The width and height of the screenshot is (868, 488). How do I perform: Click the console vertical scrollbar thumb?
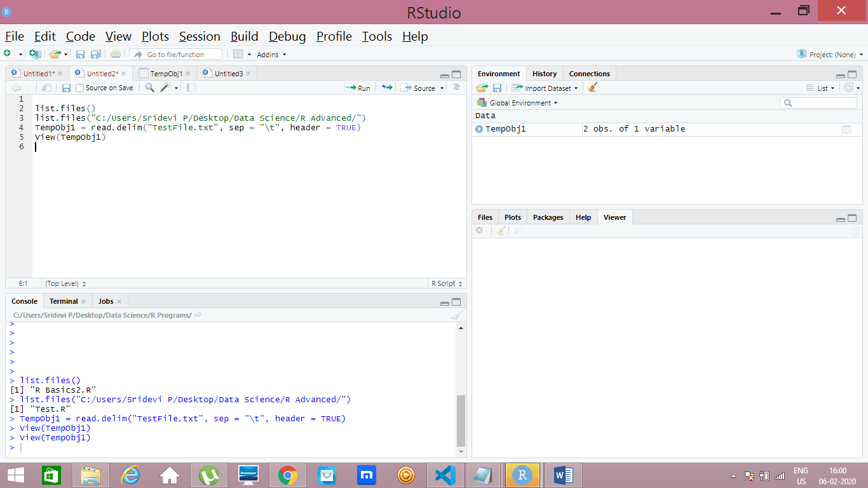point(461,421)
